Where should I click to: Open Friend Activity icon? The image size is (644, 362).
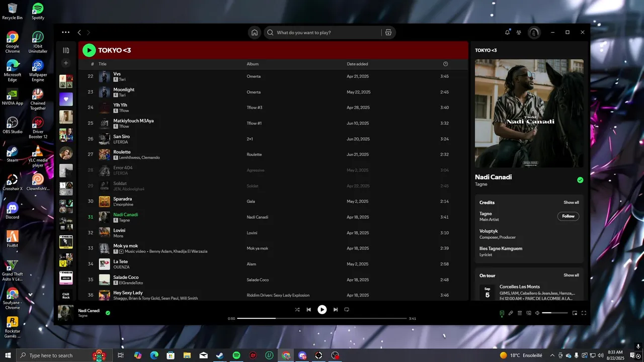coord(519,32)
